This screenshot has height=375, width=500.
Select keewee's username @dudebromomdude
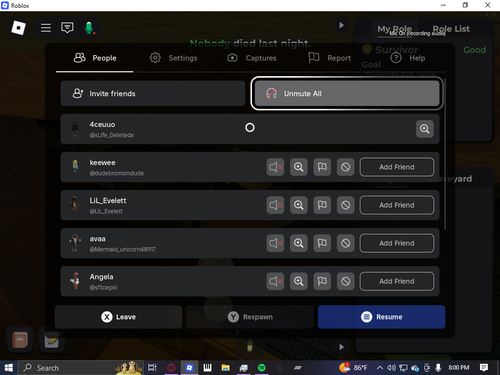117,173
